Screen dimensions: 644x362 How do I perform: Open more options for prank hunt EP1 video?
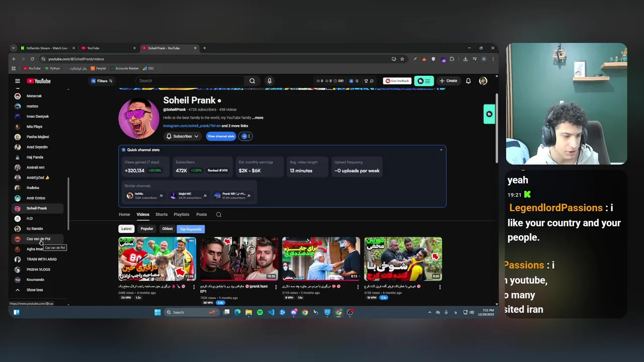(276, 287)
